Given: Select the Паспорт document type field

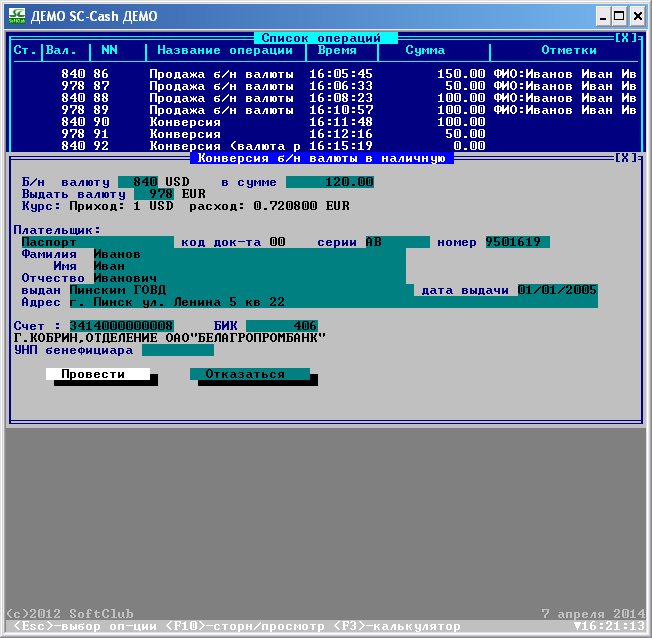Looking at the screenshot, I should [98, 242].
